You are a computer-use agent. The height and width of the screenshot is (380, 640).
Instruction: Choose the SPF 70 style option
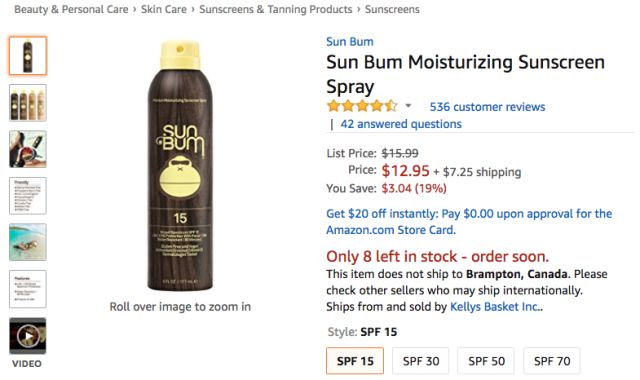point(552,361)
